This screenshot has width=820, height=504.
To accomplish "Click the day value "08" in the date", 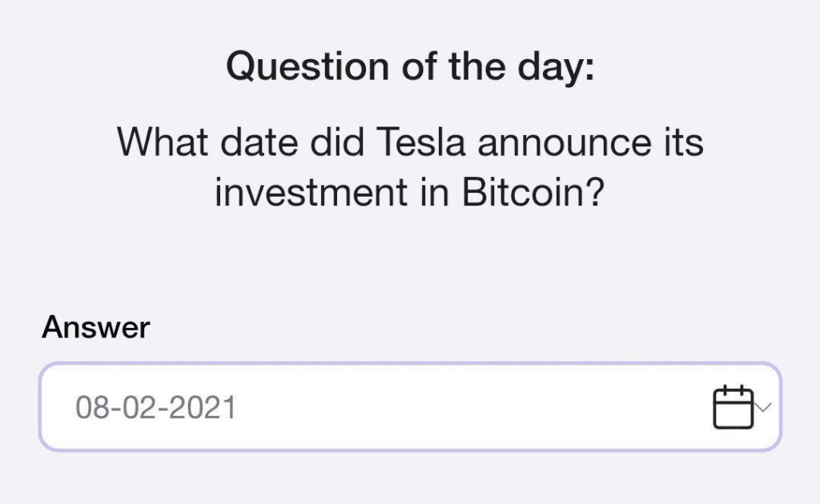I will pos(90,408).
